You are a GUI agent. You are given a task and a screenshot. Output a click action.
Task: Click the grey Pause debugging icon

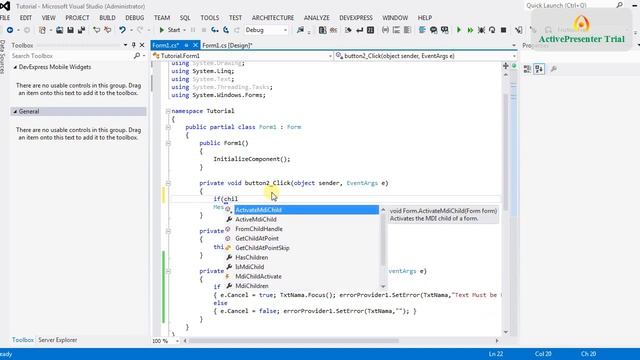[x=193, y=30]
